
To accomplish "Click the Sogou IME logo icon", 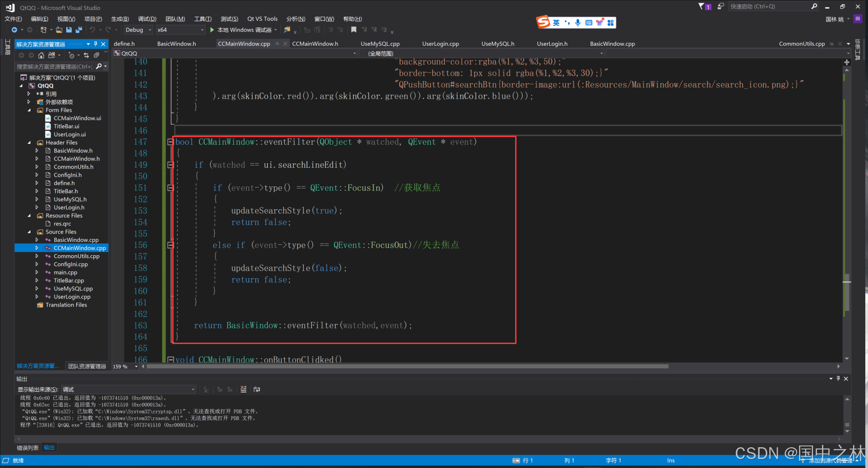I will [x=543, y=22].
